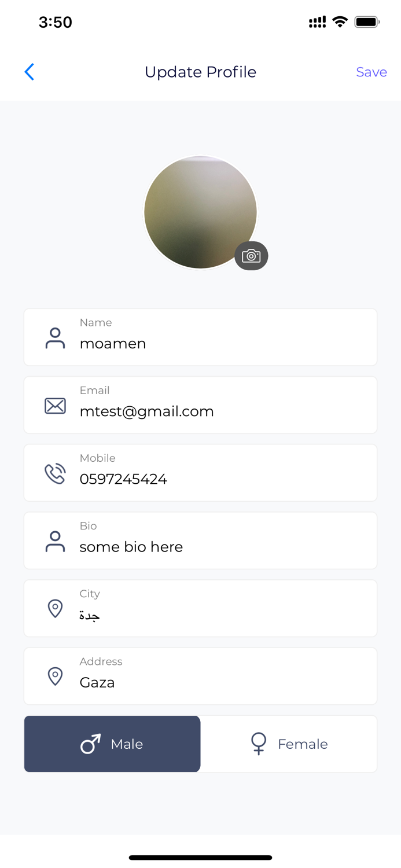Tap the blue back chevron

click(30, 72)
